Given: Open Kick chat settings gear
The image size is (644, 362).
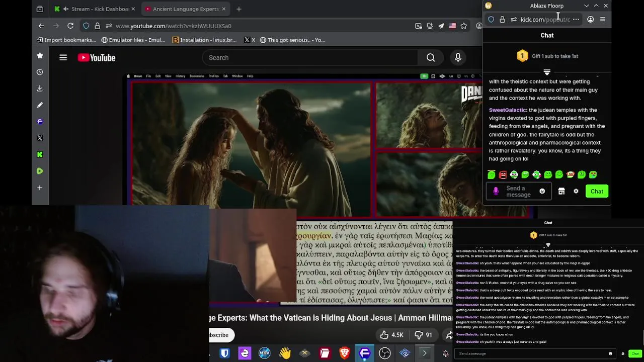Looking at the screenshot, I should [x=576, y=192].
